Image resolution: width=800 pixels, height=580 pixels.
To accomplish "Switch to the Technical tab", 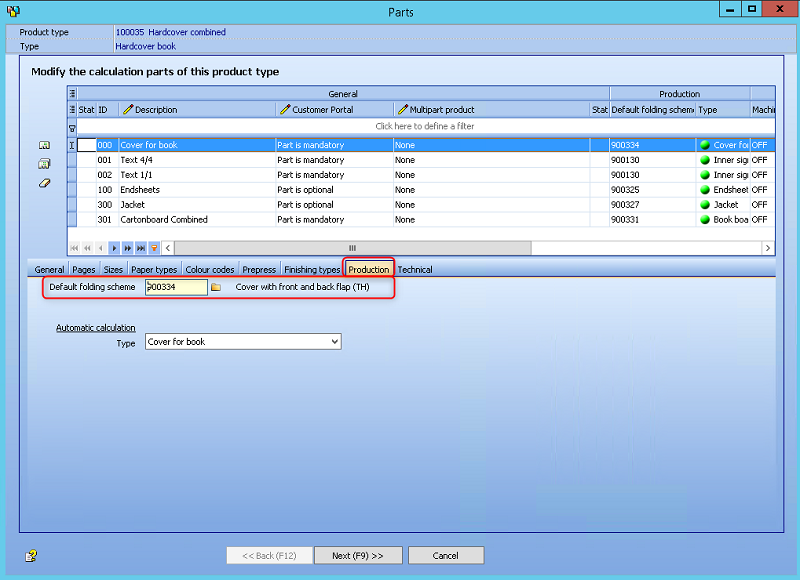I will coord(415,269).
